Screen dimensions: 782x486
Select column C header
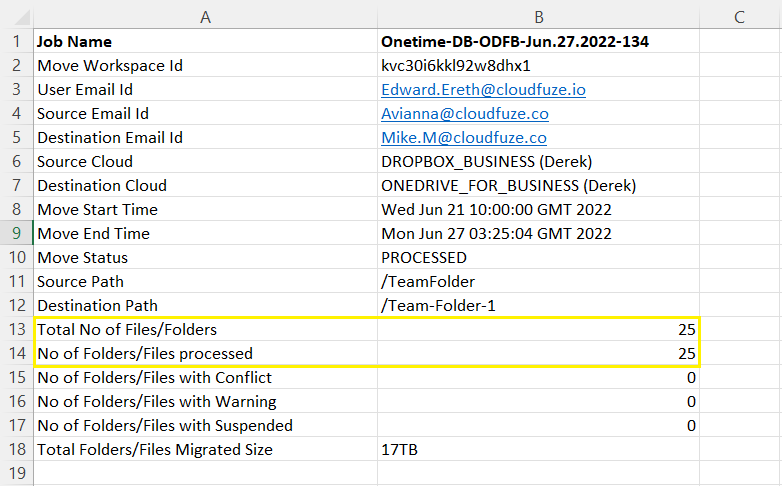[x=739, y=16]
